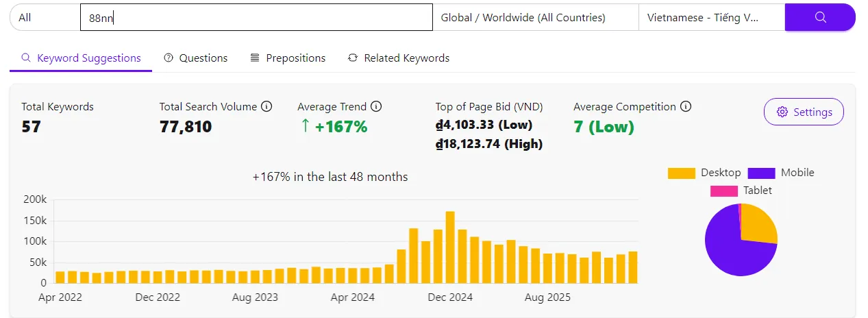Click info icon beside Average Competition
The image size is (868, 318).
(686, 107)
